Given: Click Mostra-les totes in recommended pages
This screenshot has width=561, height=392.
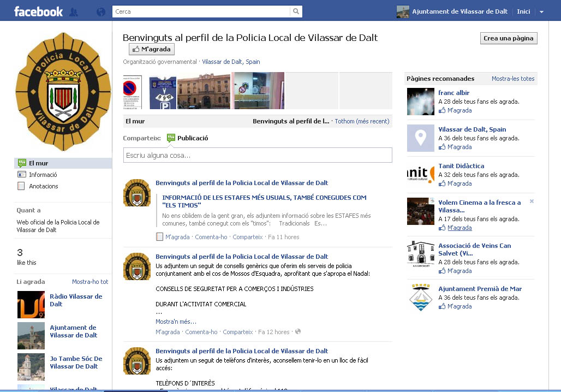Looking at the screenshot, I should point(512,79).
